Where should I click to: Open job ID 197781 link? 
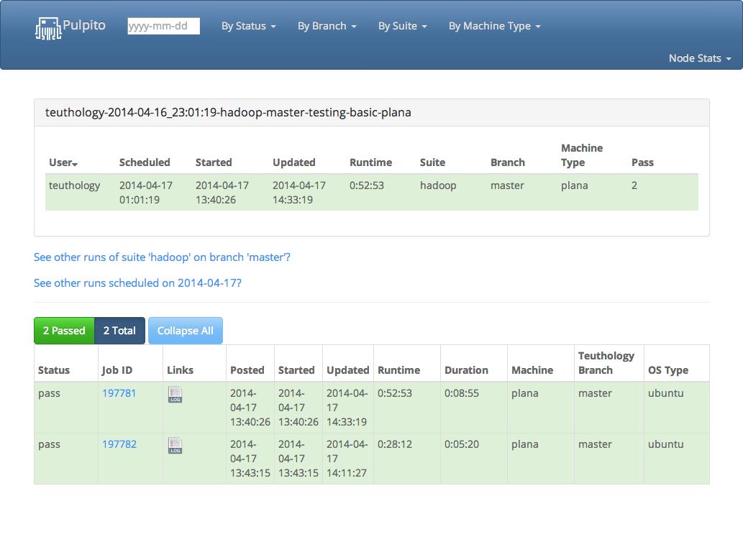pyautogui.click(x=119, y=393)
